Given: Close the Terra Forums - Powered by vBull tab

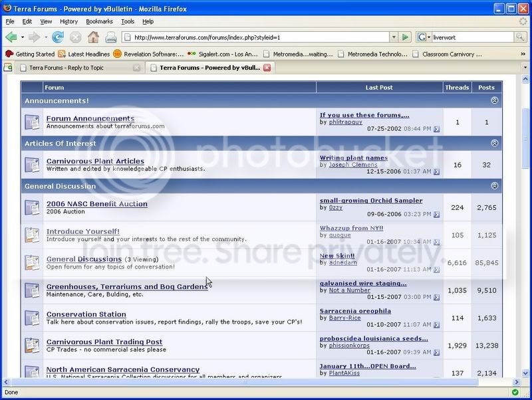Looking at the screenshot, I should pos(267,68).
